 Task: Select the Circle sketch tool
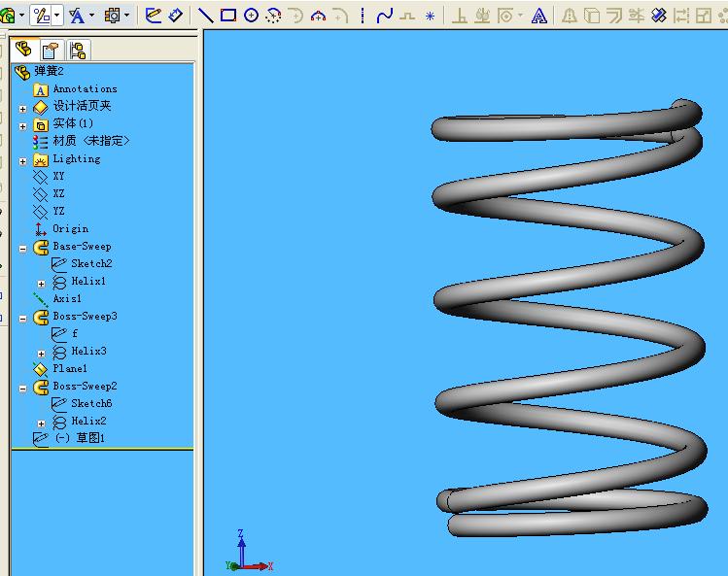click(251, 16)
